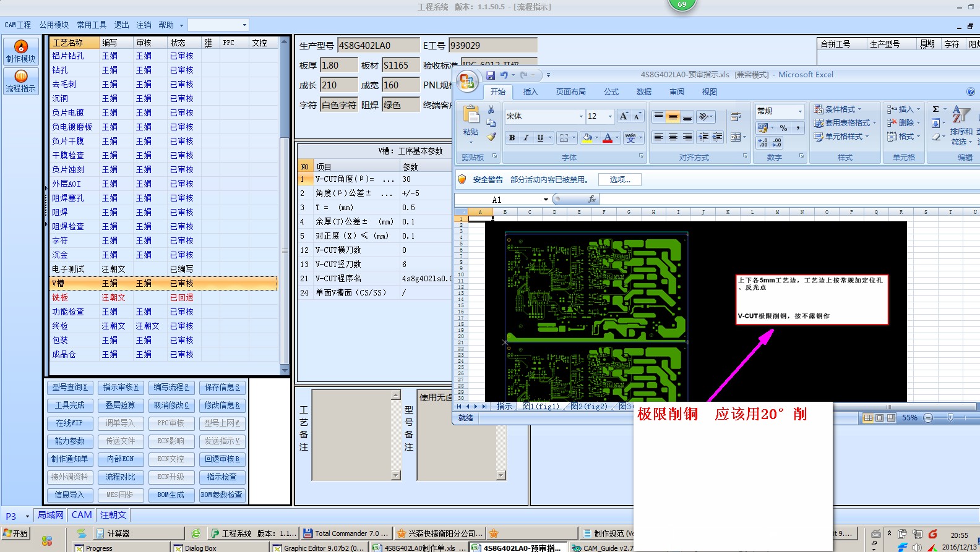Screen dimensions: 980x552
Task: Decrease indent in alignment group
Action: (x=703, y=137)
